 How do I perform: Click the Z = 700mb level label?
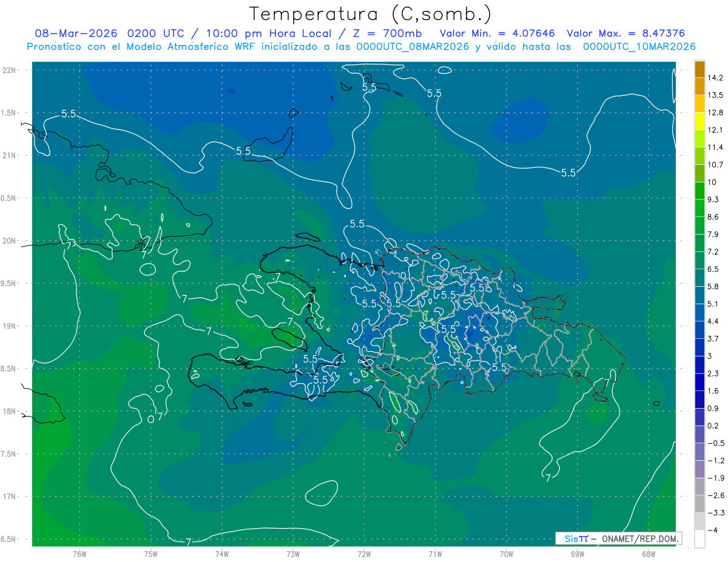click(x=391, y=33)
